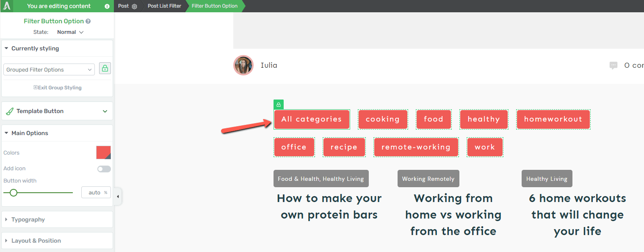Expand the Typography section
The image size is (644, 252).
point(57,219)
